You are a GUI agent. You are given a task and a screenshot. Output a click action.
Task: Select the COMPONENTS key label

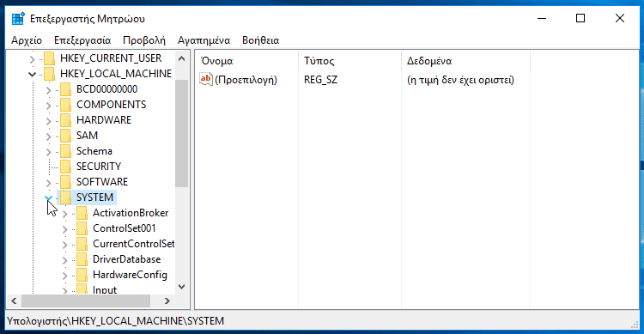click(112, 105)
